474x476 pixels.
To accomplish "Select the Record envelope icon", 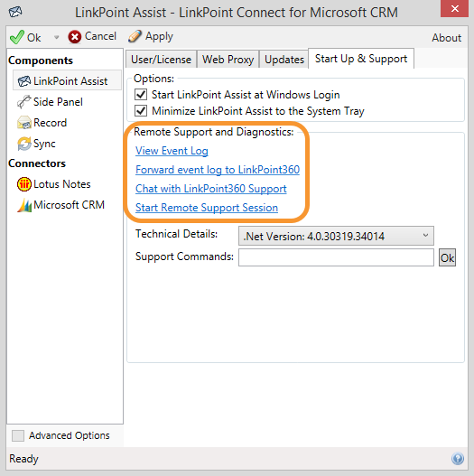I will [x=24, y=123].
